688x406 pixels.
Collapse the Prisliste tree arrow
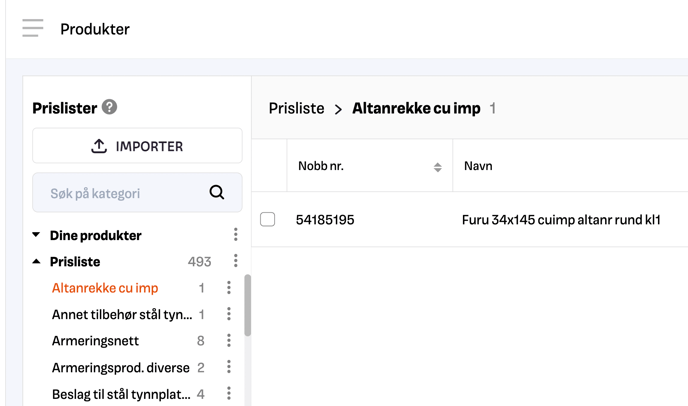click(36, 262)
